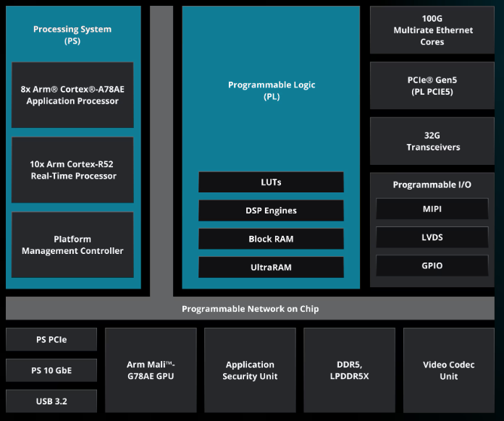Click the Video Codec Unit block
The width and height of the screenshot is (504, 421).
point(448,370)
